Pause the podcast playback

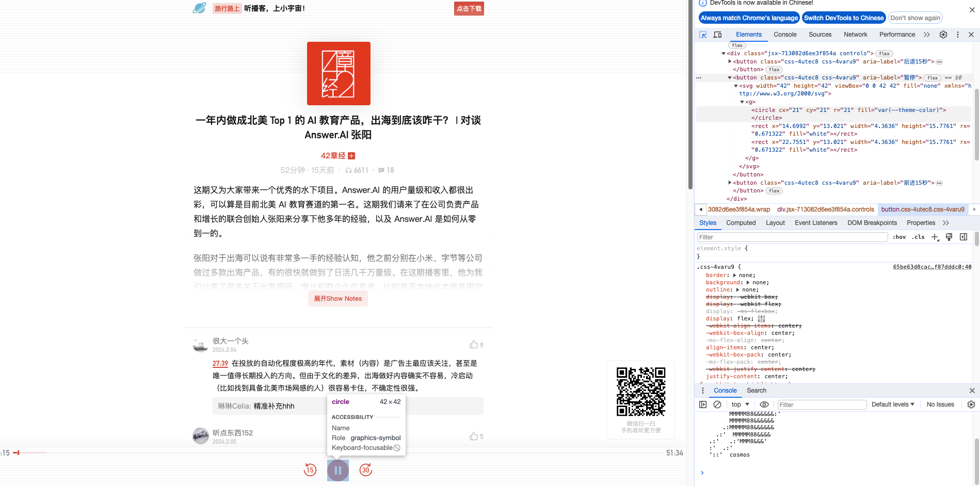pos(338,471)
